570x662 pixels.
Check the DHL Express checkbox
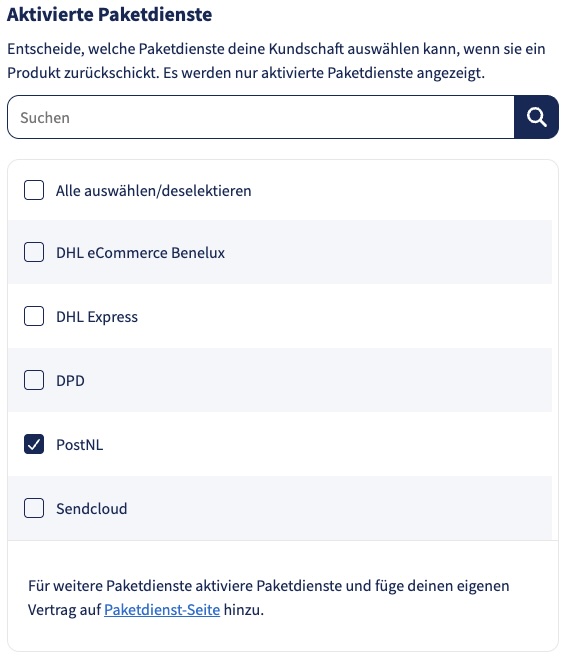pyautogui.click(x=34, y=316)
